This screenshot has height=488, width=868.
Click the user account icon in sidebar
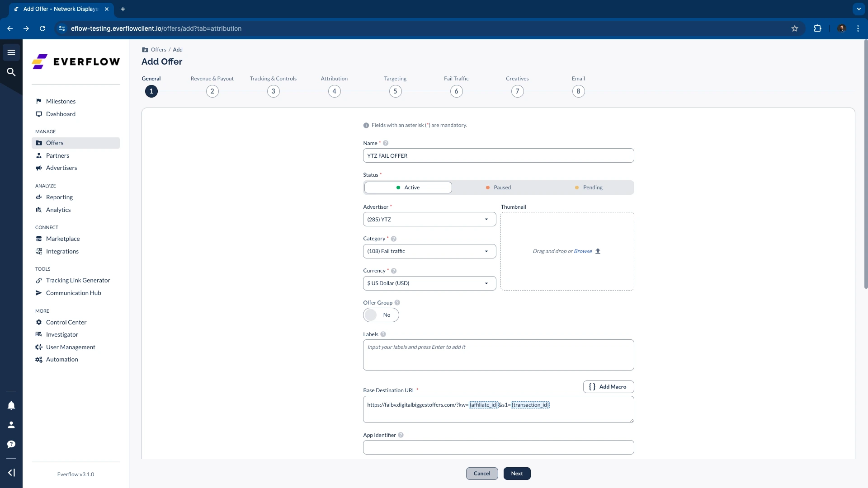11,425
